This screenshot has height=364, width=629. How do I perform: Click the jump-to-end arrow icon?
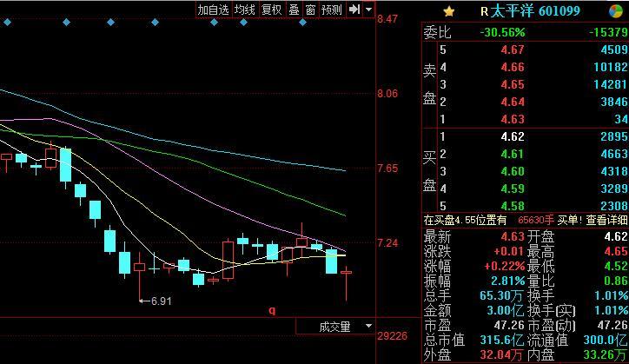tap(354, 10)
